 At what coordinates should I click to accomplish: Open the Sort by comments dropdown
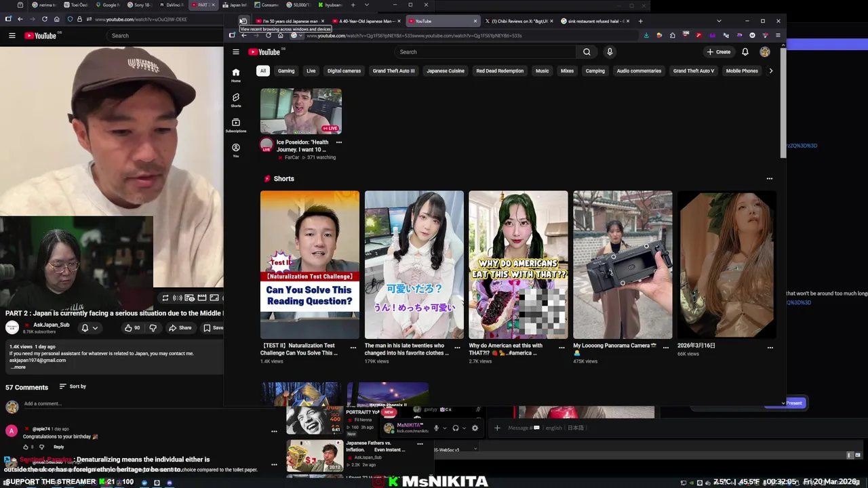point(73,386)
